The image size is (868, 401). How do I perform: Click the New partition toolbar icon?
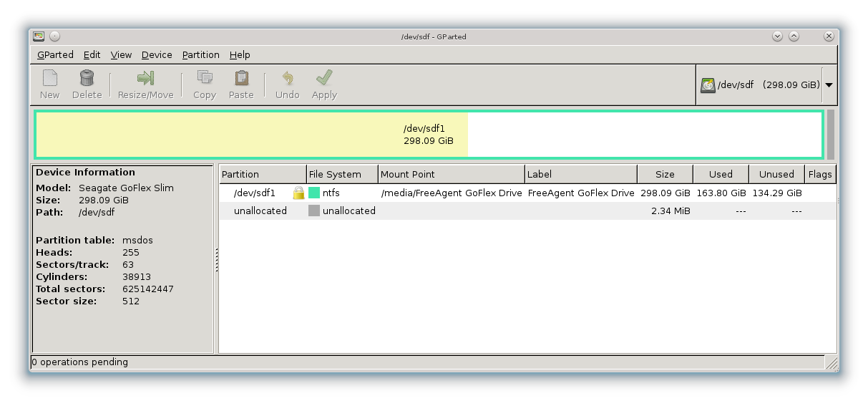[49, 78]
